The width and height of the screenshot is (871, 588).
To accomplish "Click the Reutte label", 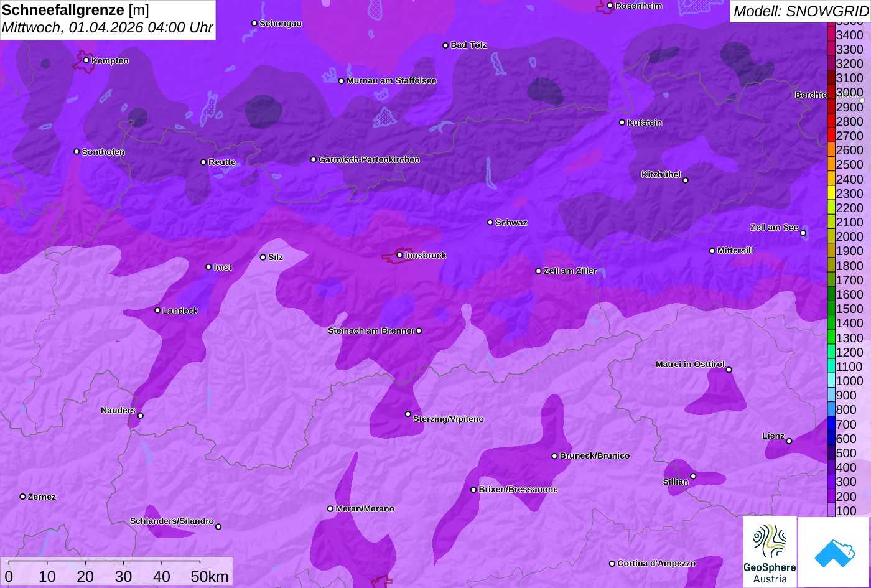I will 222,162.
